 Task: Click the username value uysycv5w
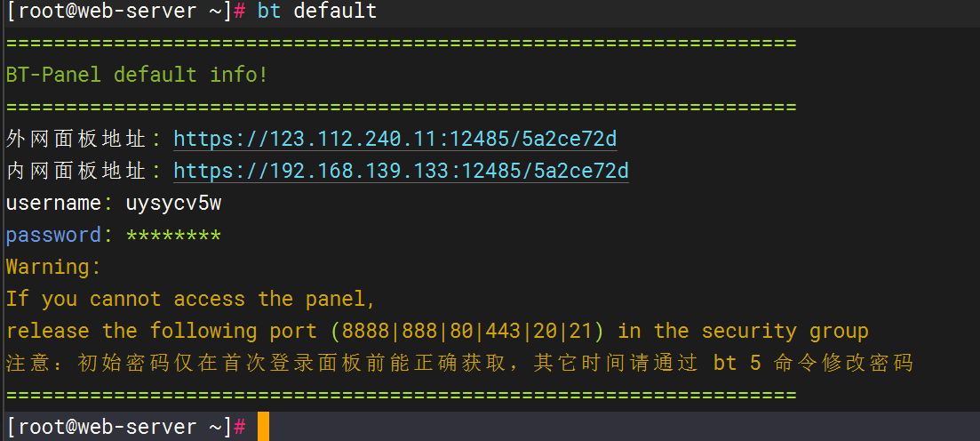point(173,203)
